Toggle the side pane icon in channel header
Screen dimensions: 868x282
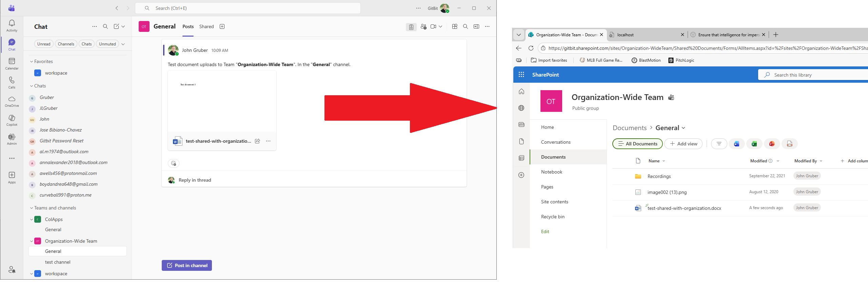click(476, 26)
